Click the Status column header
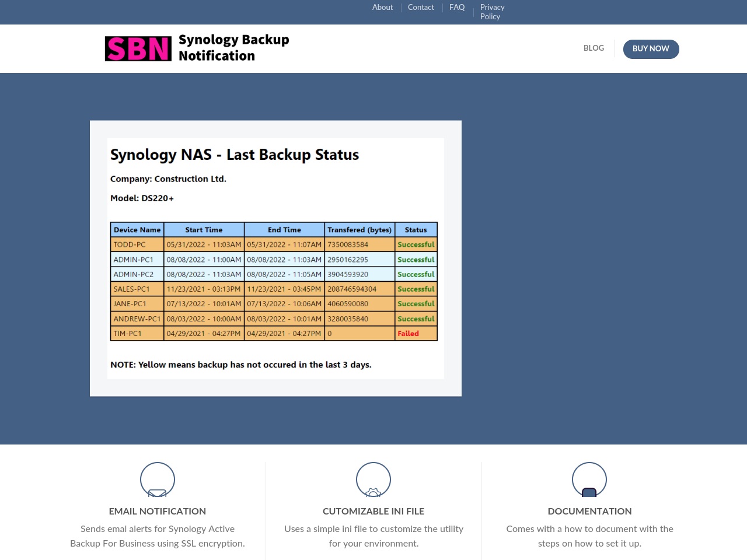 point(416,230)
